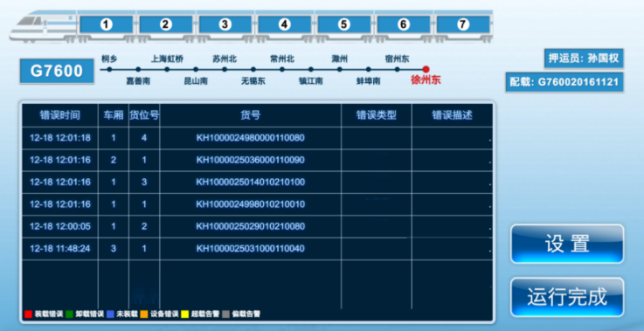Select train carriage number 2
The height and width of the screenshot is (331, 644).
point(165,24)
